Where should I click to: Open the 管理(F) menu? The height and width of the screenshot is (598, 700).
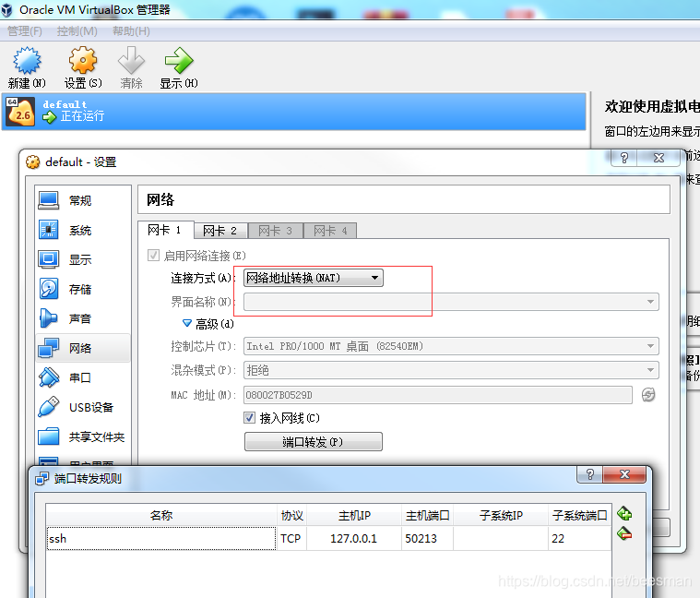[25, 31]
